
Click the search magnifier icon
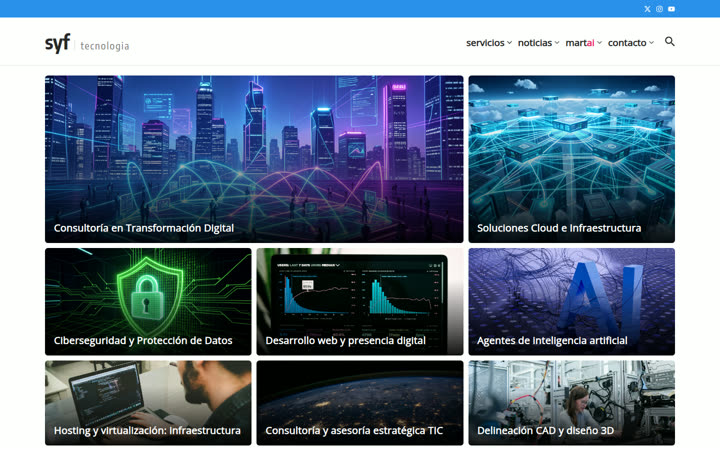coord(669,42)
